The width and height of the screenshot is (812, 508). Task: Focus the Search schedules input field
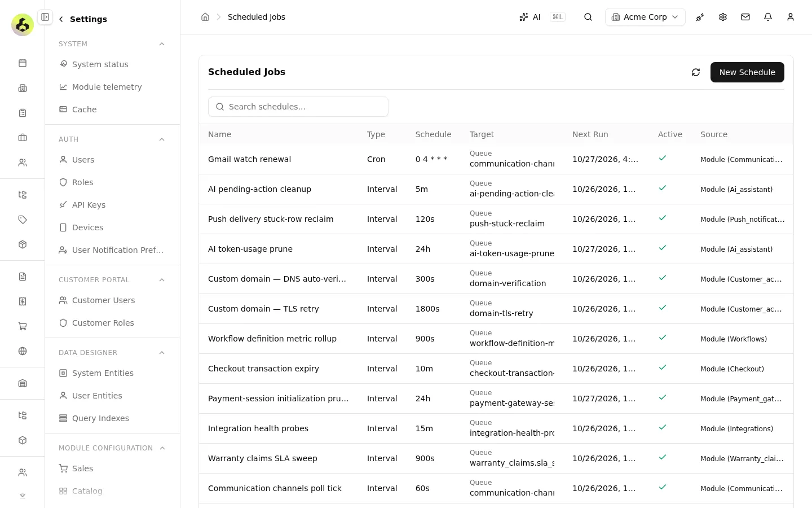pos(298,107)
